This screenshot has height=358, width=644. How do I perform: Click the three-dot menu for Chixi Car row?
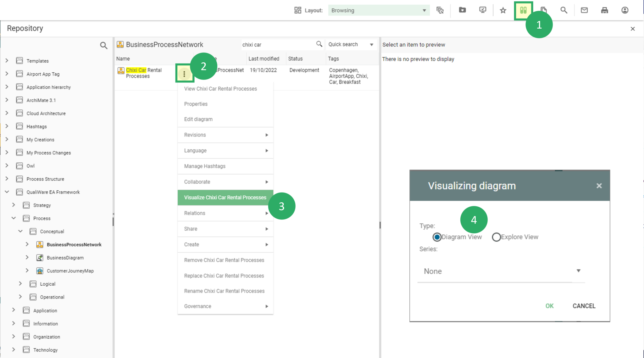(x=184, y=74)
